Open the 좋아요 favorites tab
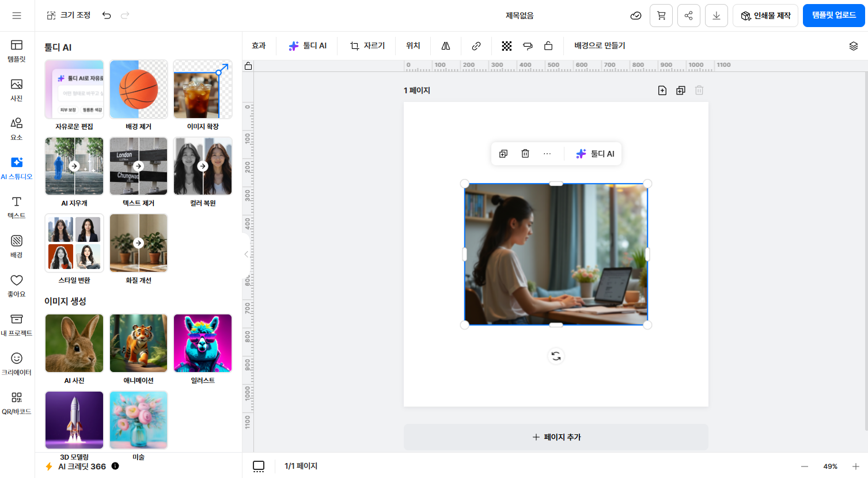 click(x=17, y=286)
